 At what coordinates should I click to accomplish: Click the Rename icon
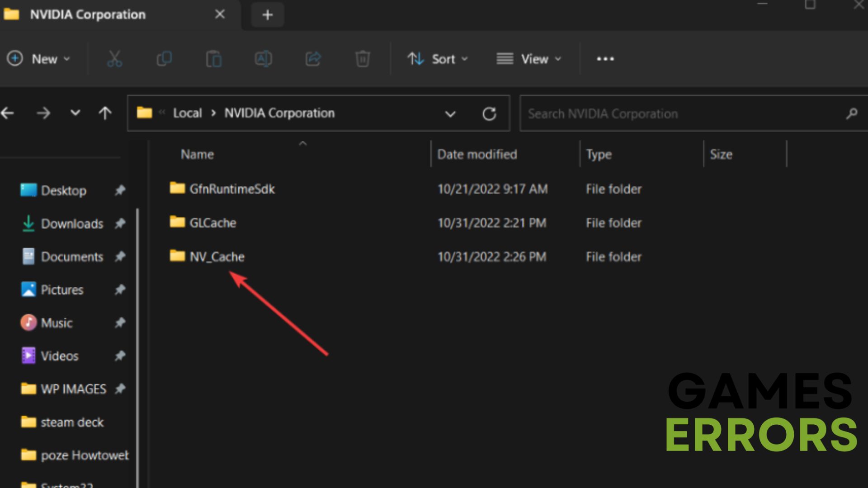264,59
